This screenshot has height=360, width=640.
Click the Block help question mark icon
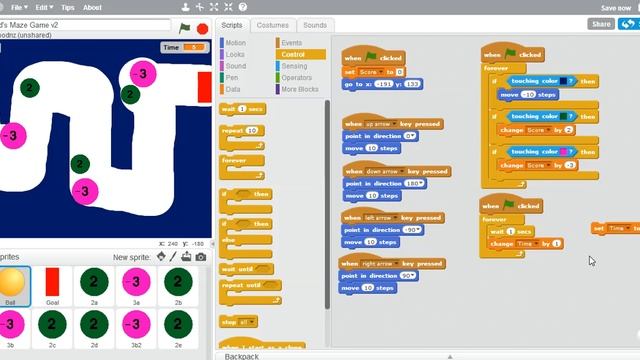[x=242, y=7]
